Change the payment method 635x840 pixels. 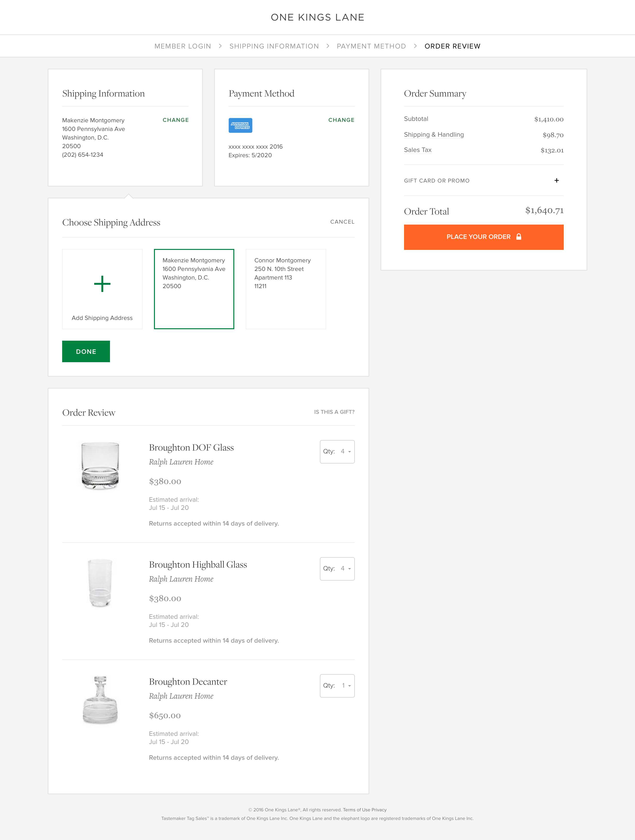(x=341, y=120)
